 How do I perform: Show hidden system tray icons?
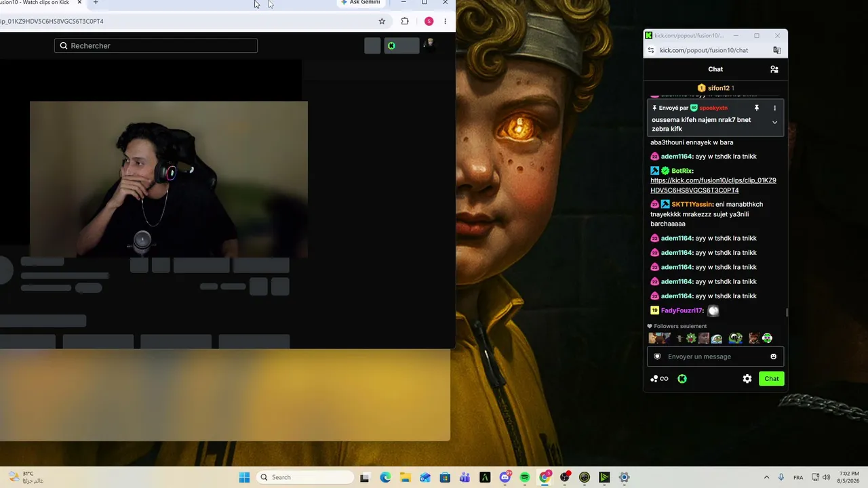[766, 477]
